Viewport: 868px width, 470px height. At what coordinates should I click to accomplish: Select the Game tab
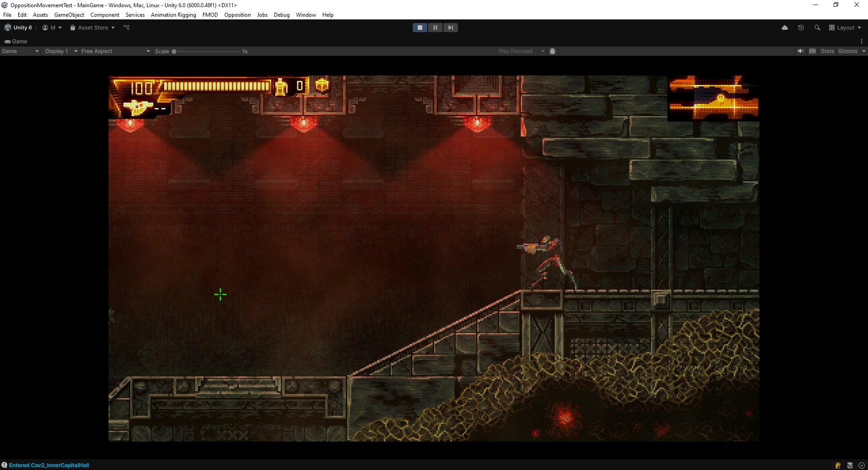click(16, 41)
